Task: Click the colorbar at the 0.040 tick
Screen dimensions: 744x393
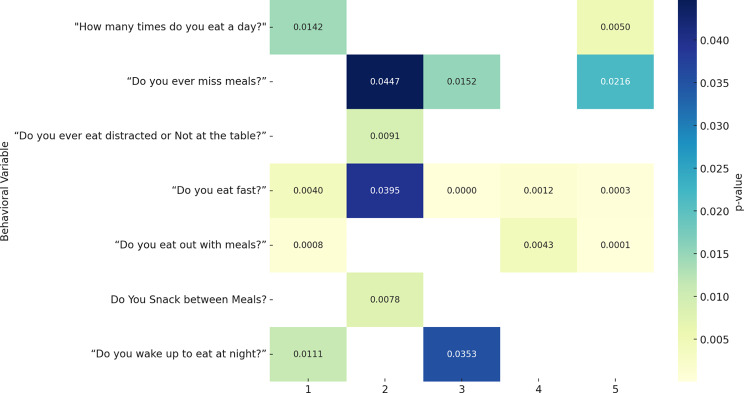Action: pos(688,40)
